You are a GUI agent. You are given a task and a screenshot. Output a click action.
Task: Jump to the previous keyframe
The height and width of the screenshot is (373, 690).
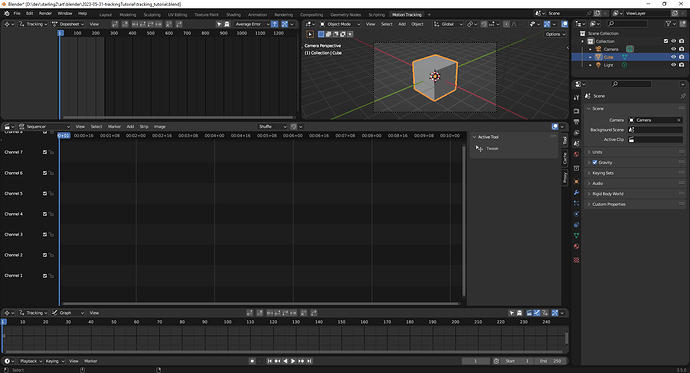point(277,361)
